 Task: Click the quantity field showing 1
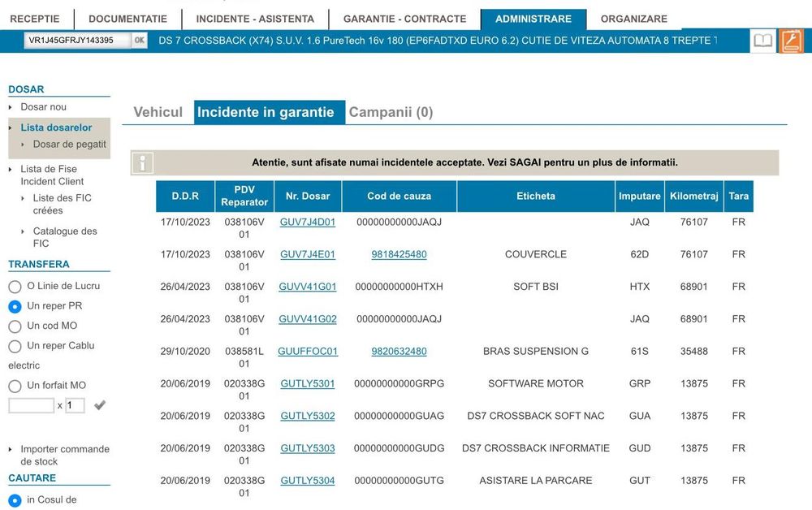point(75,405)
